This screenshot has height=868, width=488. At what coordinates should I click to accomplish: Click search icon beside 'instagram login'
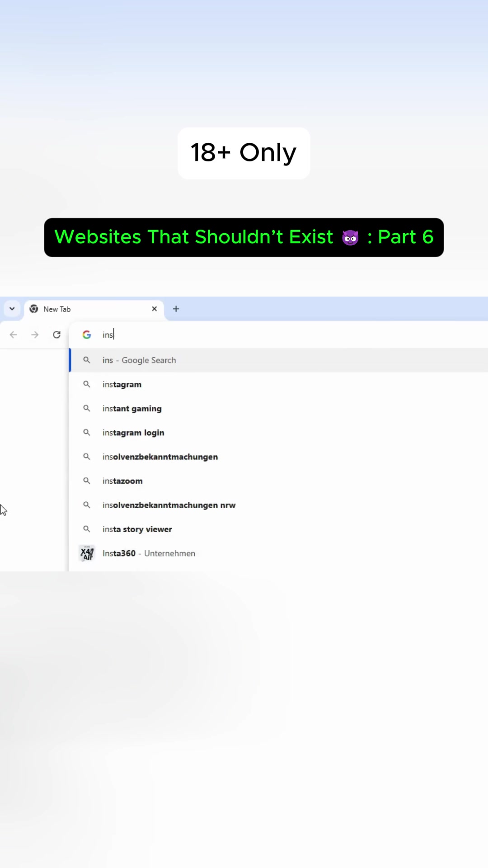pyautogui.click(x=87, y=433)
